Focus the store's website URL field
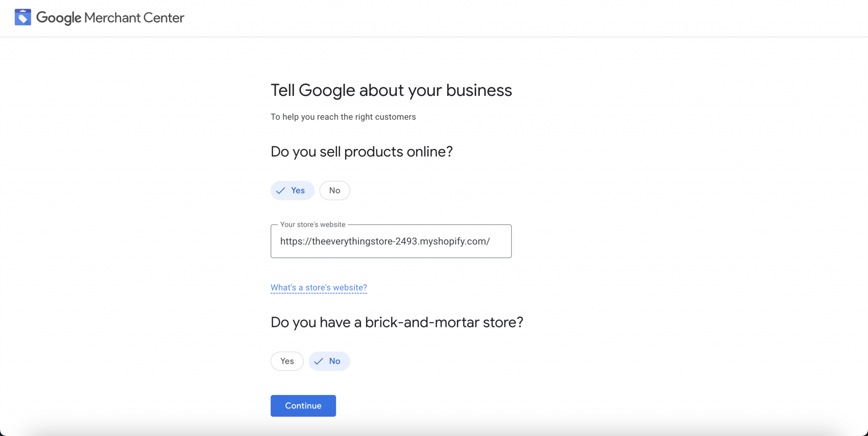This screenshot has width=868, height=436. point(391,241)
